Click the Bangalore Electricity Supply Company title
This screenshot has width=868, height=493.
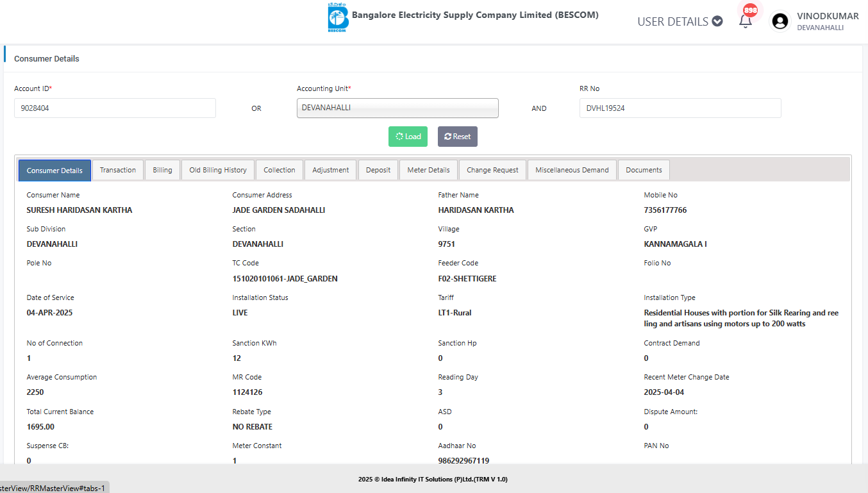pos(475,15)
